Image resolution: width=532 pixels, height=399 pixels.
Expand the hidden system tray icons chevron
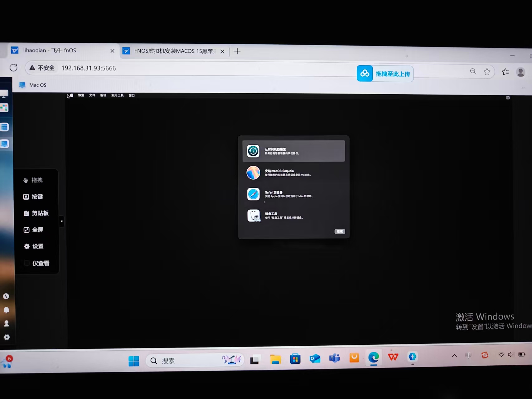click(x=454, y=355)
